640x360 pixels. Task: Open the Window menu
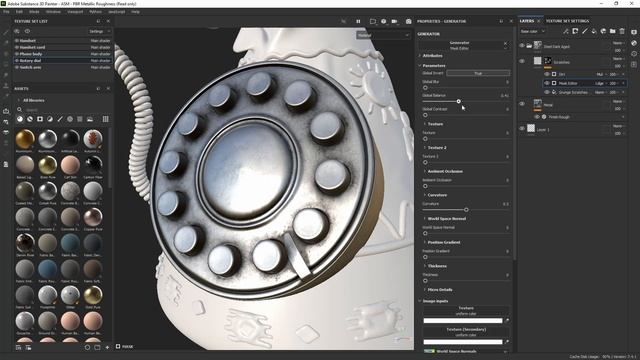tap(53, 12)
